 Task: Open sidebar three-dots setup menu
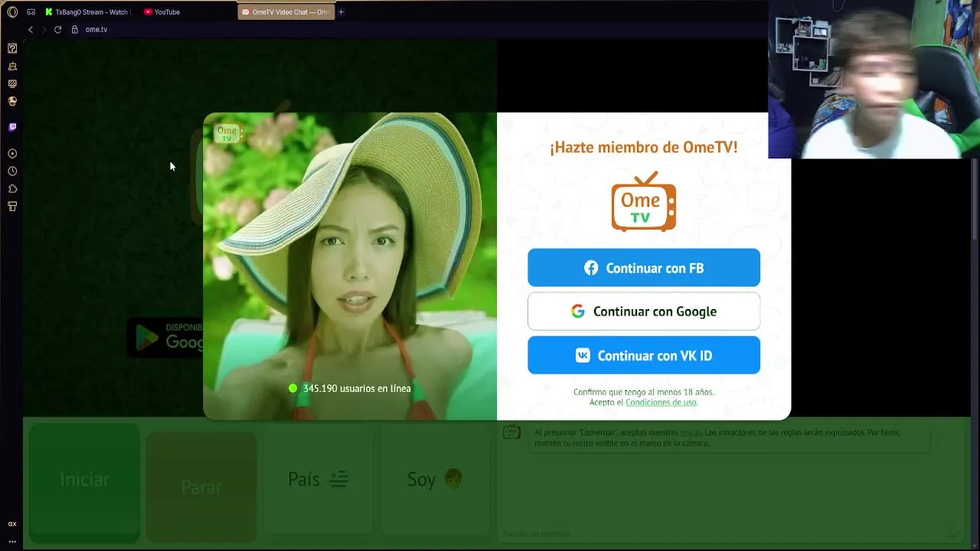(x=12, y=541)
